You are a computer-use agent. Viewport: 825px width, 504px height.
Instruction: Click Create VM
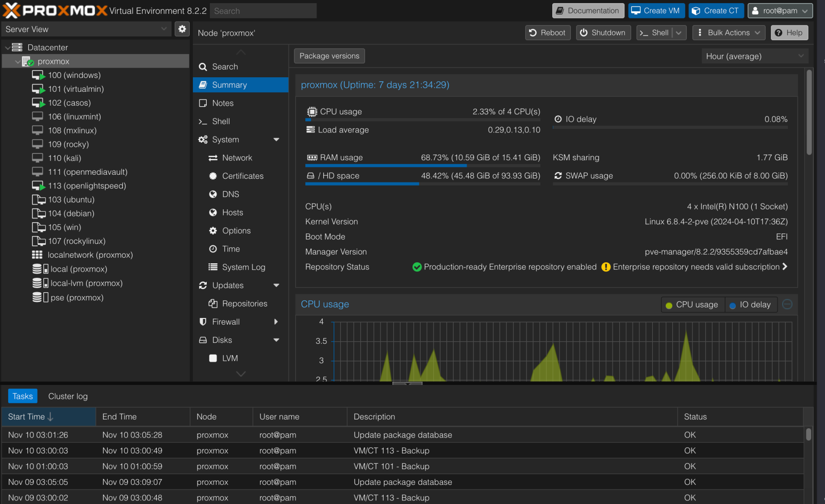656,11
